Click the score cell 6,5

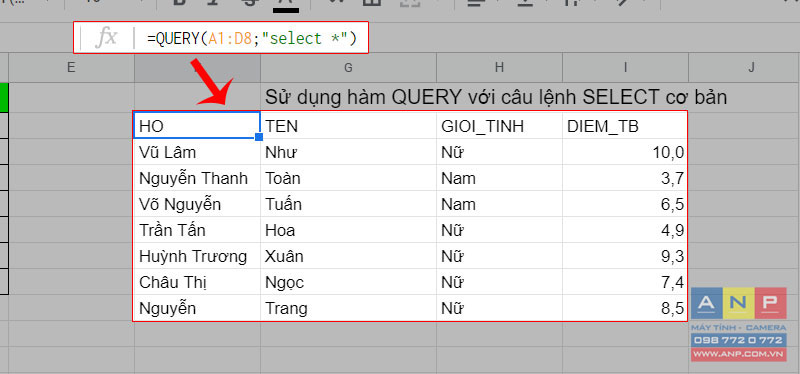625,204
